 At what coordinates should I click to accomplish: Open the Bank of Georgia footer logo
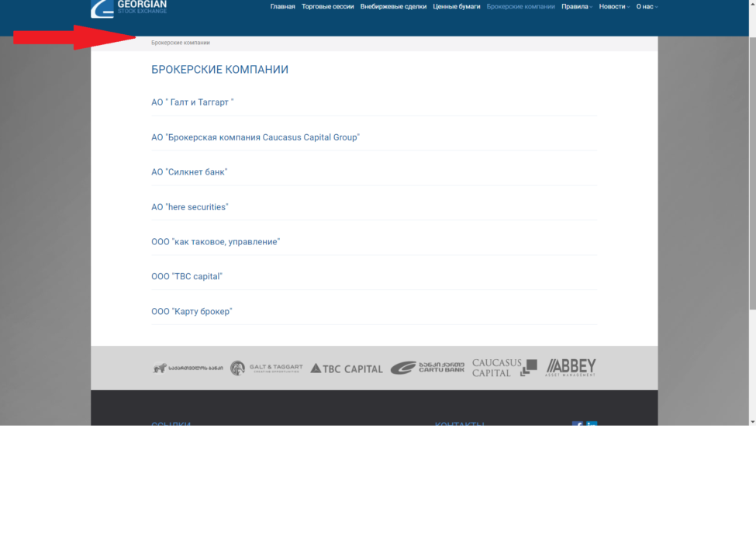pyautogui.click(x=188, y=368)
